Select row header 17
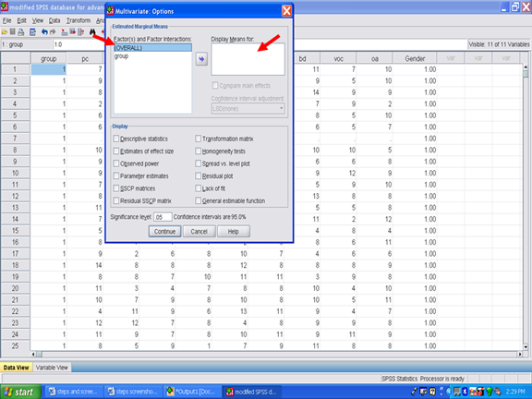 click(x=16, y=254)
